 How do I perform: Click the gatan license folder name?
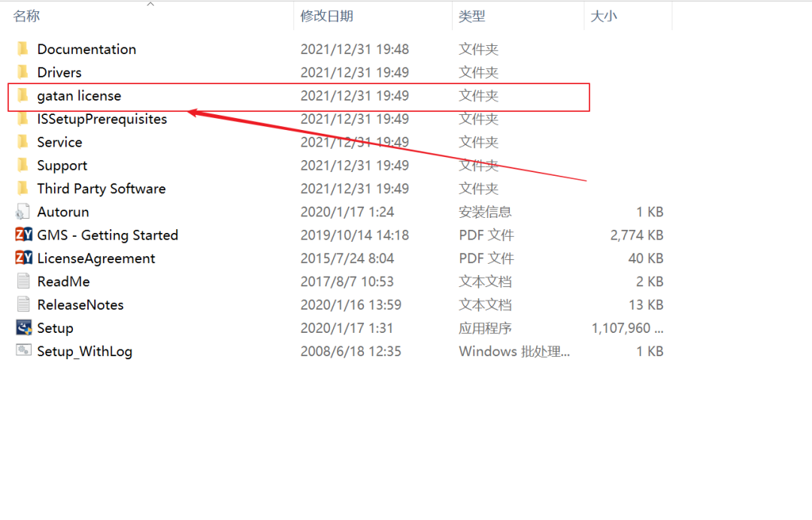79,95
